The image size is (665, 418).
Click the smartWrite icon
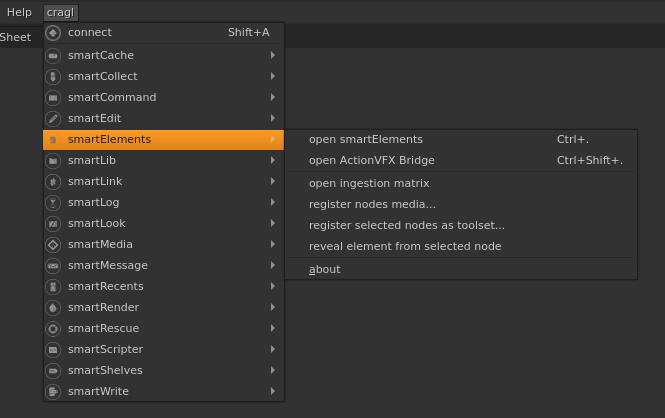click(53, 391)
